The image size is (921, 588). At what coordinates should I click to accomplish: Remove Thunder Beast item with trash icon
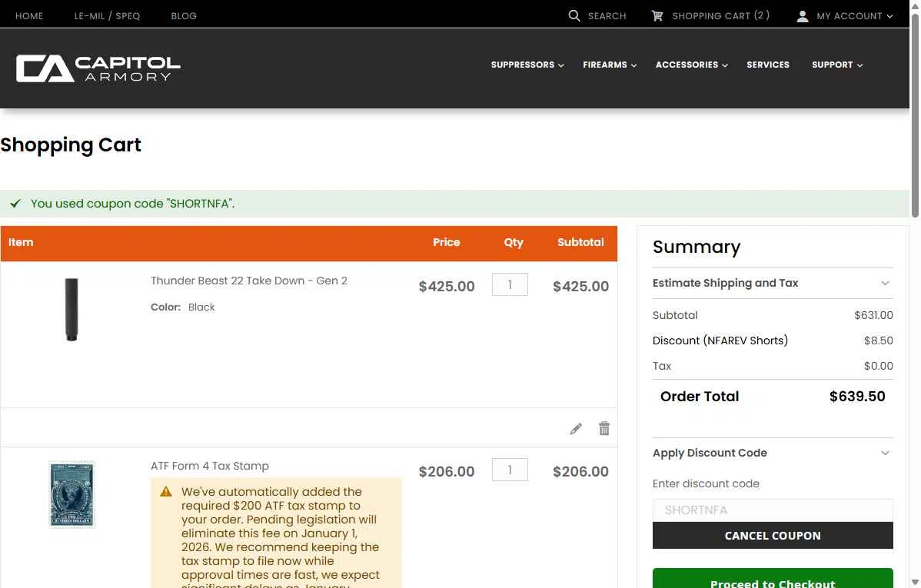pyautogui.click(x=603, y=428)
